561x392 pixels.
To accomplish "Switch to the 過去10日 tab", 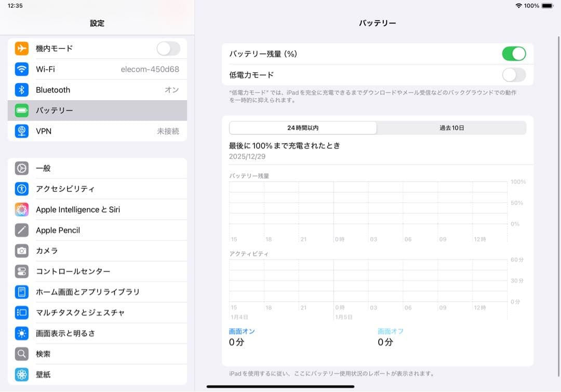I will click(451, 128).
